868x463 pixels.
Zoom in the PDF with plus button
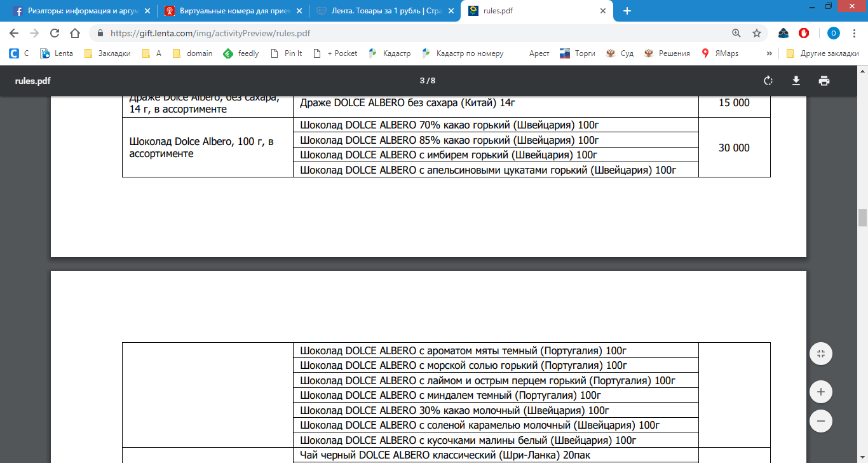tap(821, 392)
